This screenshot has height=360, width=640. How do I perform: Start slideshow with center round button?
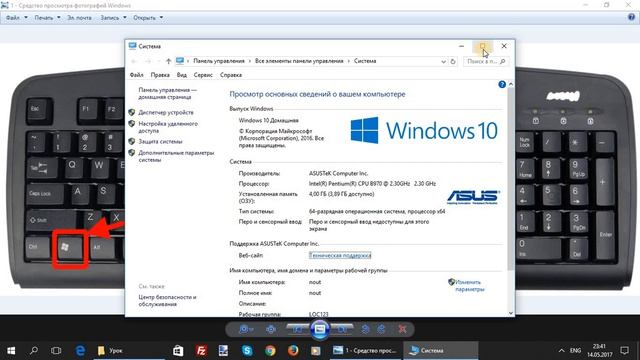[x=320, y=329]
